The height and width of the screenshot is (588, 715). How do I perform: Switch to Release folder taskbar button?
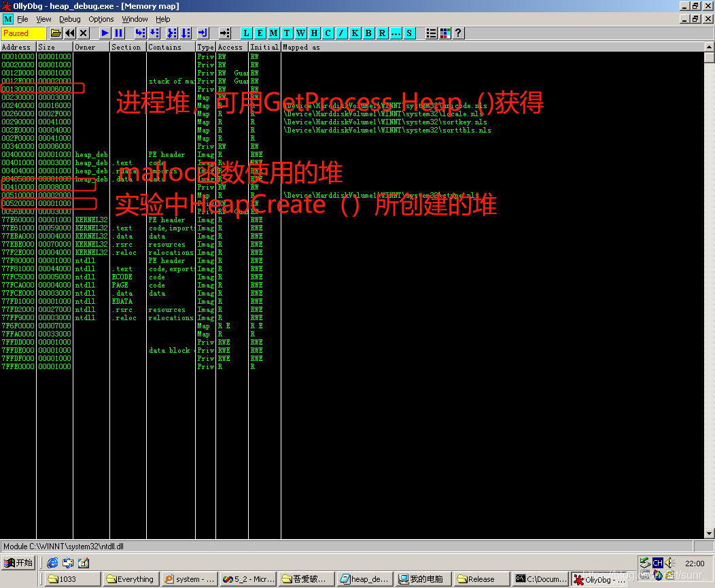(481, 579)
